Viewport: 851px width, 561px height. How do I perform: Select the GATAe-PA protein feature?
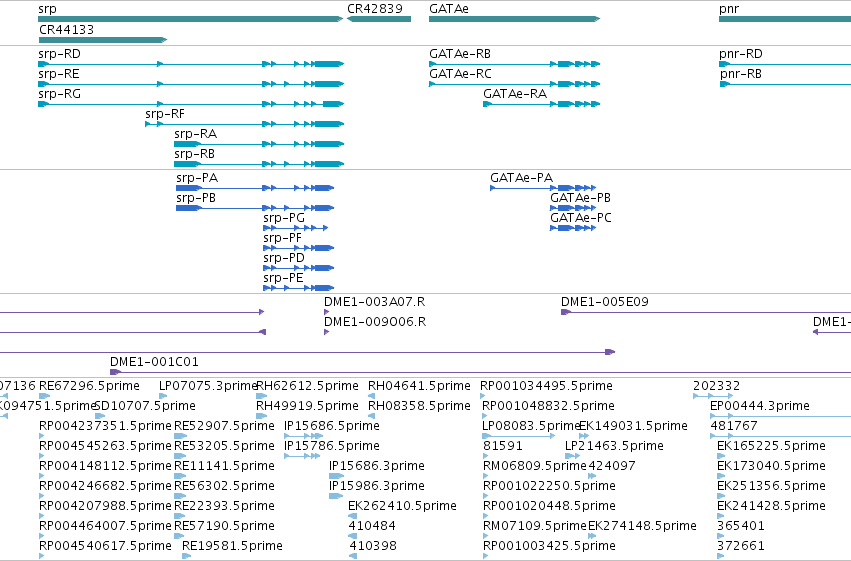(543, 188)
